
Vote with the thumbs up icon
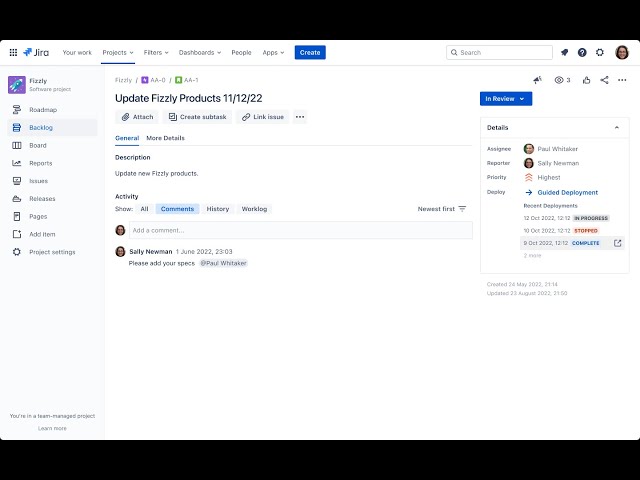pyautogui.click(x=587, y=80)
